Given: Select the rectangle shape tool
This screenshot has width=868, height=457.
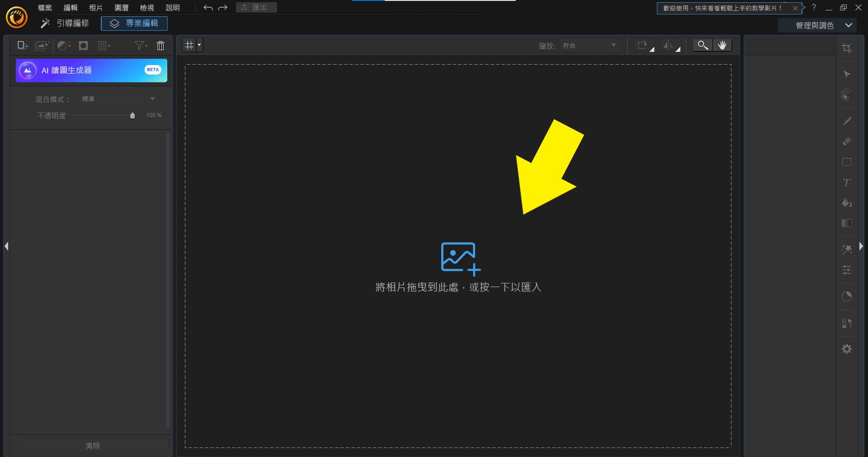Looking at the screenshot, I should click(x=847, y=162).
